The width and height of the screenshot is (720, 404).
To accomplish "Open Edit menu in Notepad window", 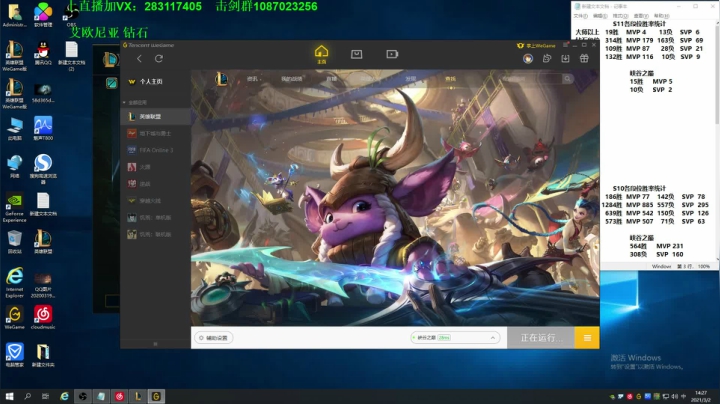I will (x=600, y=16).
